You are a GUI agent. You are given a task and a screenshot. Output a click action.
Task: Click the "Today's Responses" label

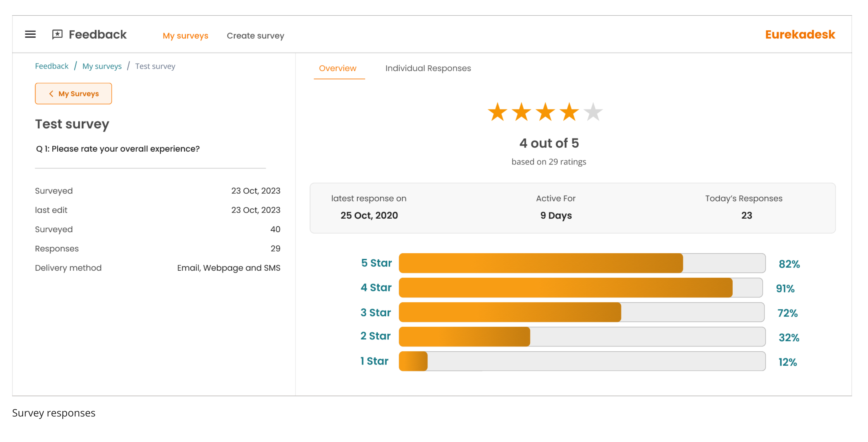[744, 198]
